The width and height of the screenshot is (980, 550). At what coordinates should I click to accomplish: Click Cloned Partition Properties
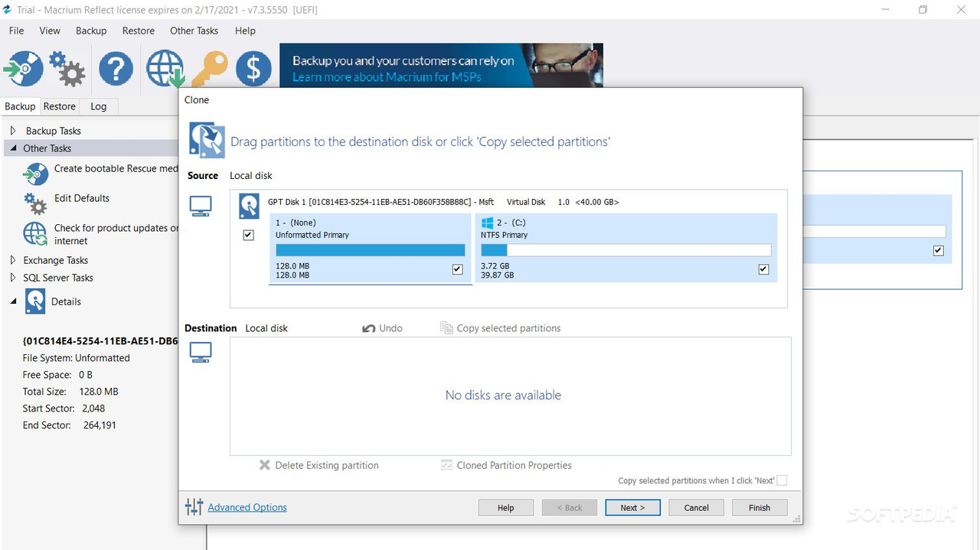click(506, 465)
